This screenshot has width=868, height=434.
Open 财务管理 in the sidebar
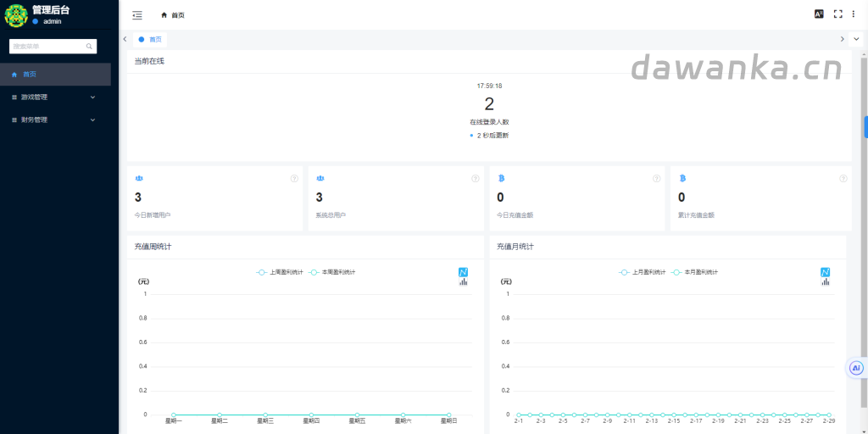(55, 120)
